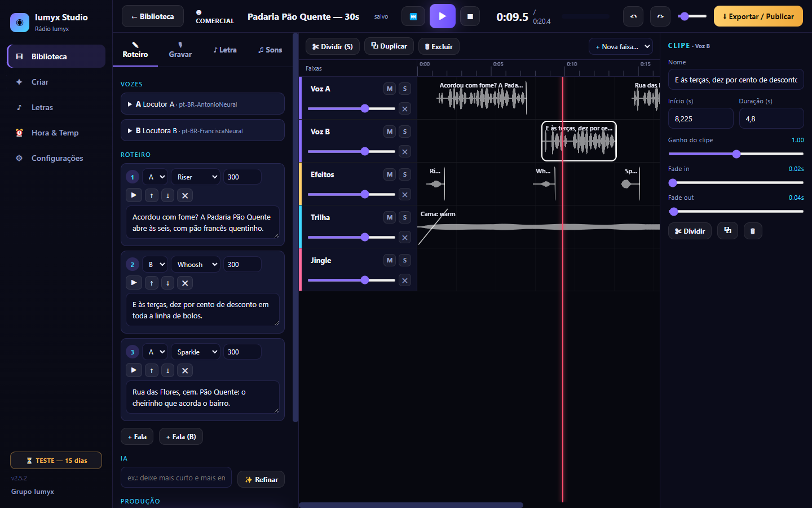Adjust the Voz B volume slider
This screenshot has width=812, height=508.
coord(351,151)
